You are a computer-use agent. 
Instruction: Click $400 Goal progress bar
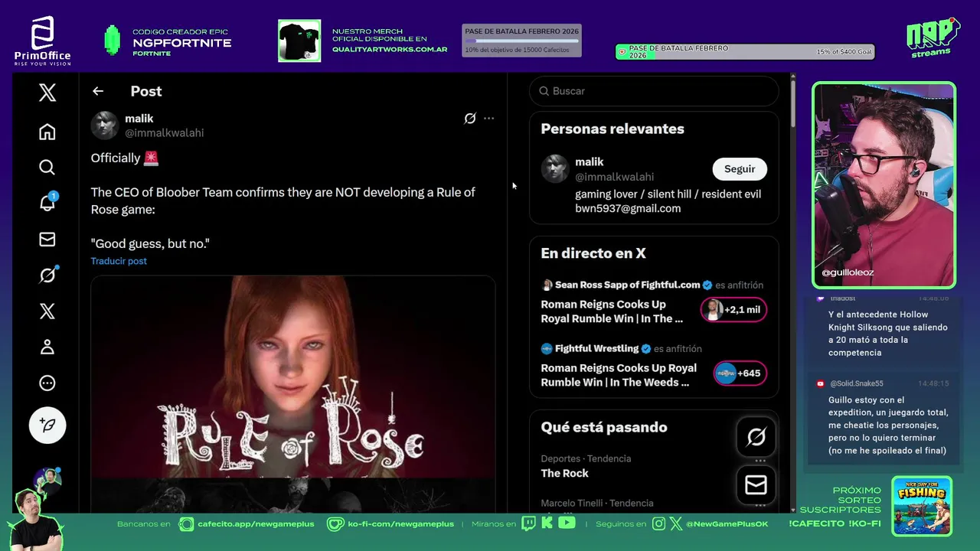pos(745,52)
